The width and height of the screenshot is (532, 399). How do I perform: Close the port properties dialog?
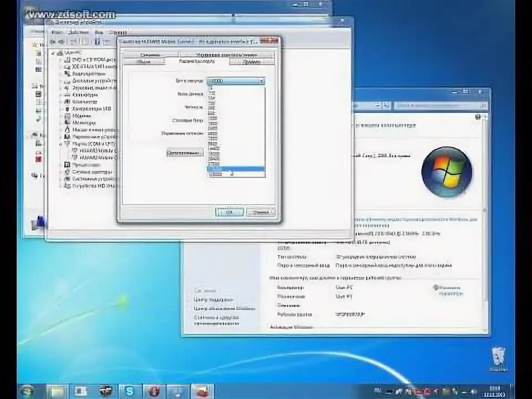pos(269,40)
